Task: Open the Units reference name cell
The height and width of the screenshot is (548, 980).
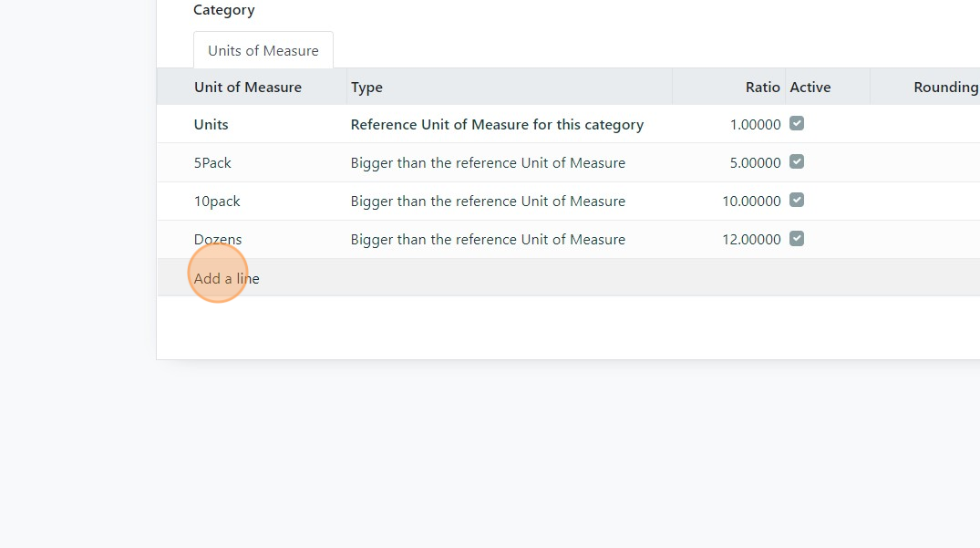Action: pos(211,125)
